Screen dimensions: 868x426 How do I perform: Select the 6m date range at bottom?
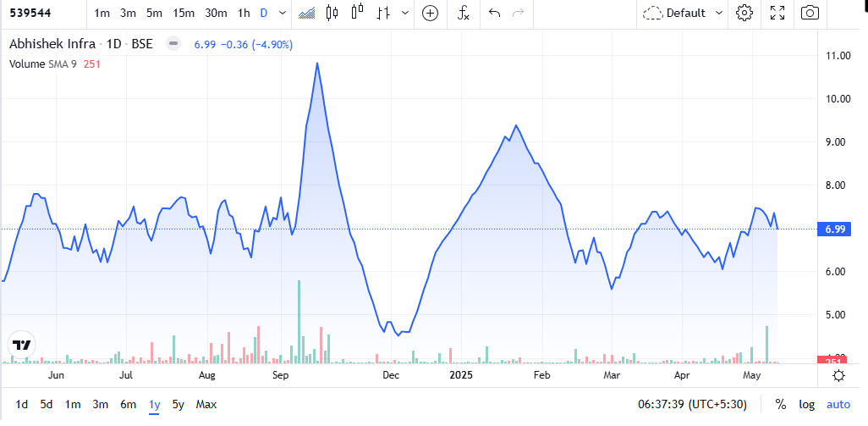tap(128, 405)
